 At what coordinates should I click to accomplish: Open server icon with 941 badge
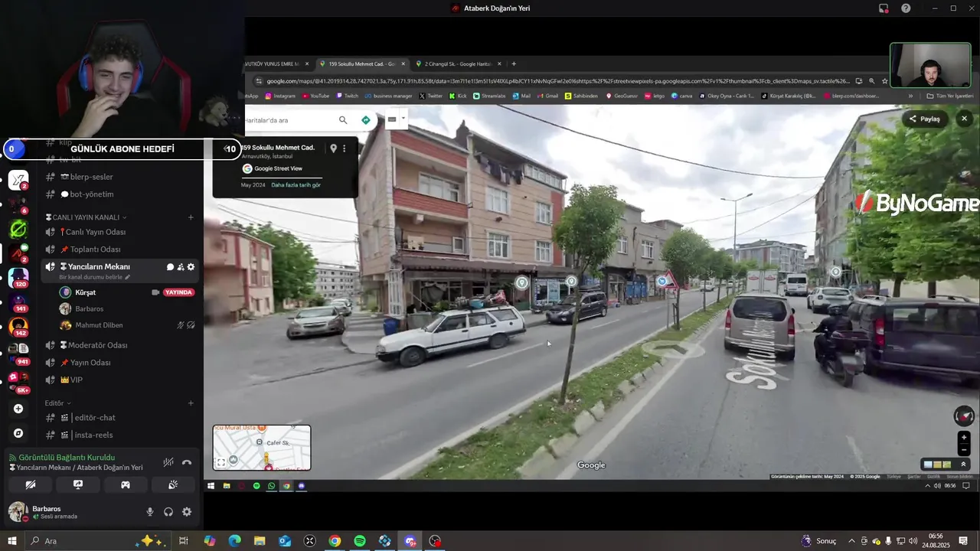[18, 352]
